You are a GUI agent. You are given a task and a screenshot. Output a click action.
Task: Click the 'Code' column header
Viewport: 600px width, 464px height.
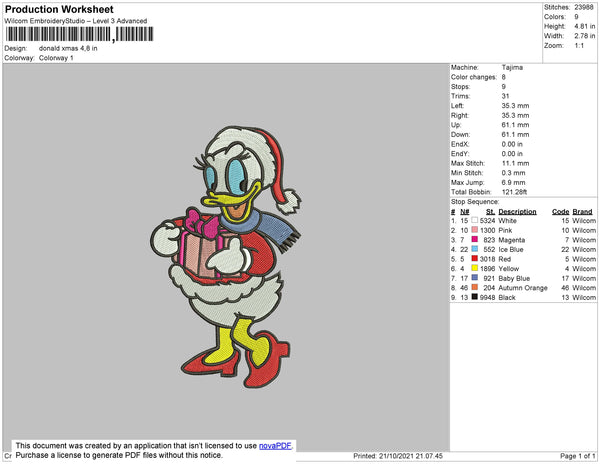click(x=561, y=212)
